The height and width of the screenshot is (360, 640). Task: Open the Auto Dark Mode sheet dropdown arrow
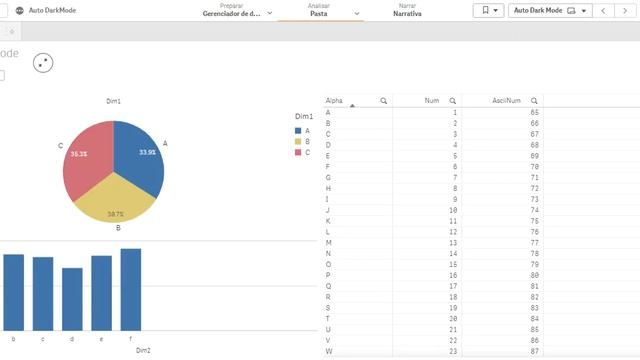tap(584, 11)
